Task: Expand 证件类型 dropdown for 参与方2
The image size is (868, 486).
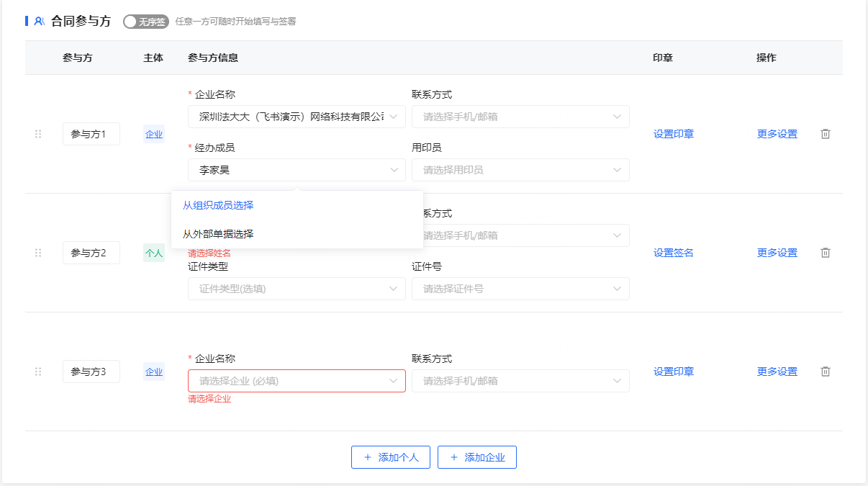Action: click(297, 289)
